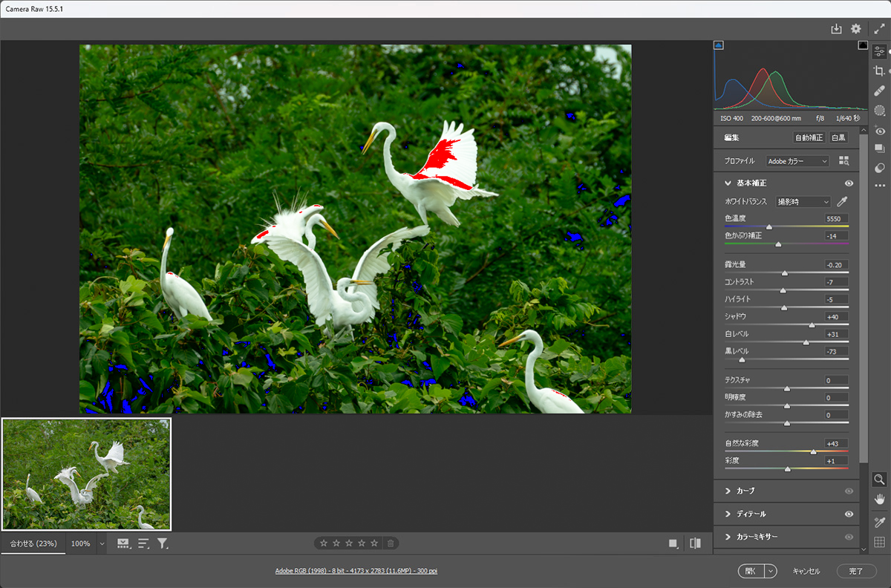Open the ホワイトバランス 撮影時 dropdown

(803, 202)
